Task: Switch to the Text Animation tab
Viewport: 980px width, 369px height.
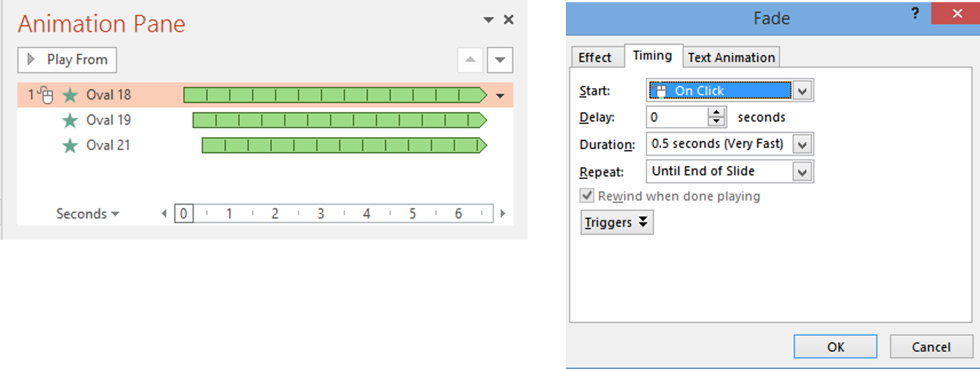Action: point(731,57)
